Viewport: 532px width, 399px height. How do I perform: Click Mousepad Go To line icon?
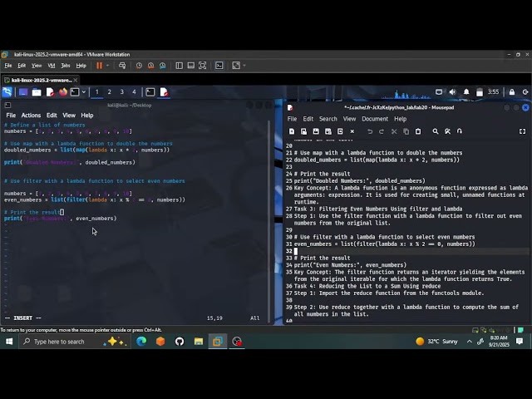click(460, 131)
